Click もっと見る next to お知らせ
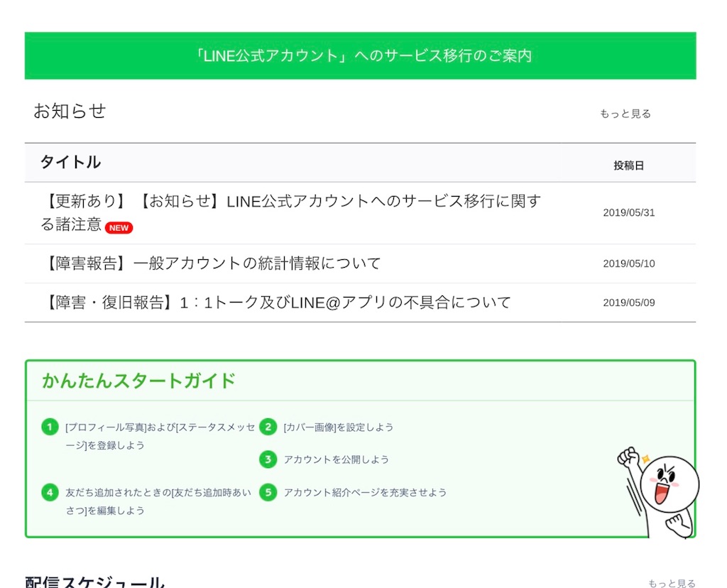Image resolution: width=727 pixels, height=588 pixels. point(625,113)
